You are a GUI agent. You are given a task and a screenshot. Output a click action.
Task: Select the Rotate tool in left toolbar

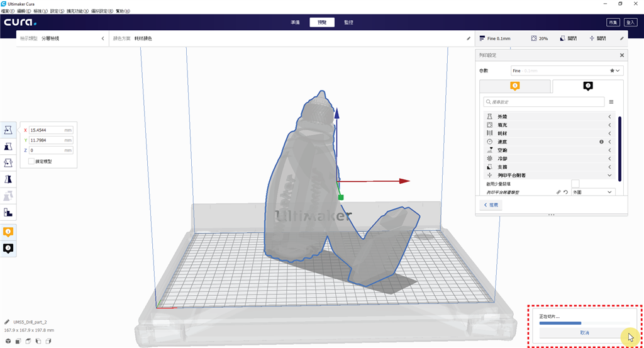8,162
